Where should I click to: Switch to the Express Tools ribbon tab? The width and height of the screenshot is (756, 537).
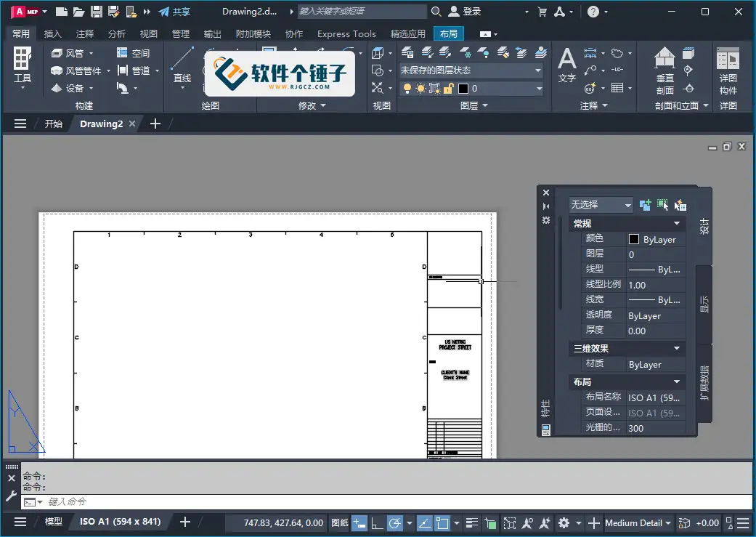click(346, 33)
